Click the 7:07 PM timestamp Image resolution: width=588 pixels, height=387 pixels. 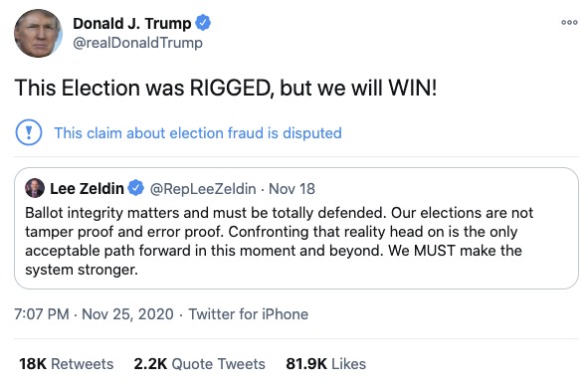(42, 314)
